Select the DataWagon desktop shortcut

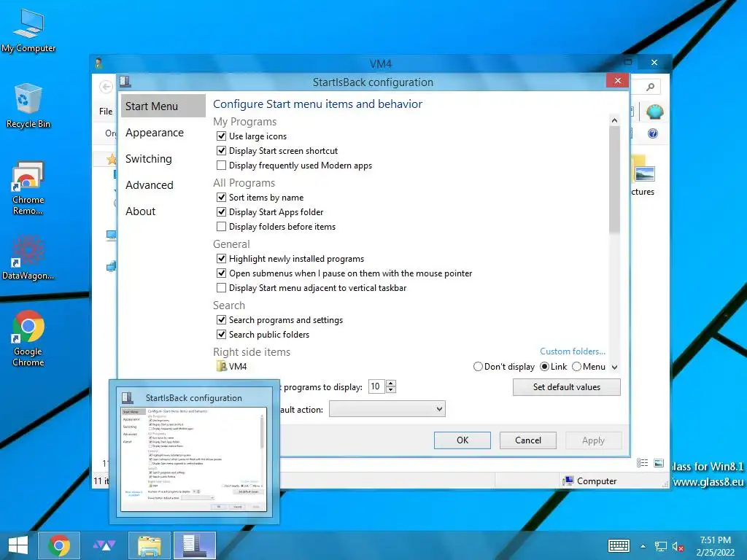click(28, 257)
